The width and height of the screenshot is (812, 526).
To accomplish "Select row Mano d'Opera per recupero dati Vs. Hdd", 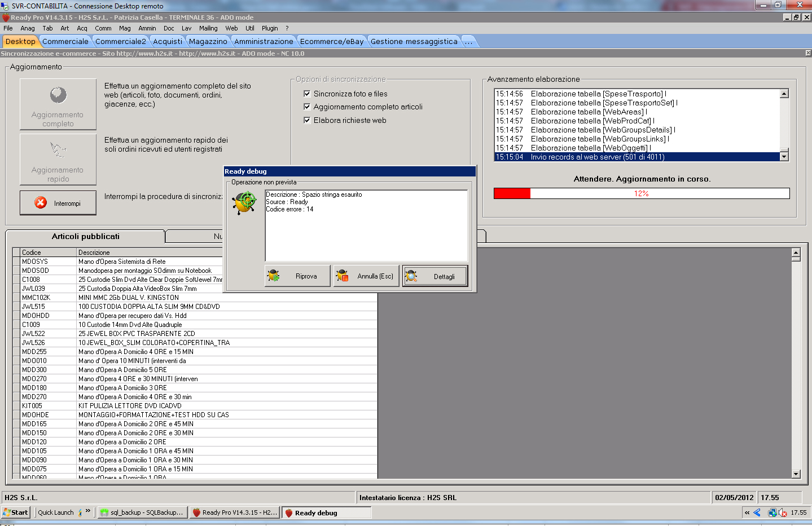I will pos(195,316).
